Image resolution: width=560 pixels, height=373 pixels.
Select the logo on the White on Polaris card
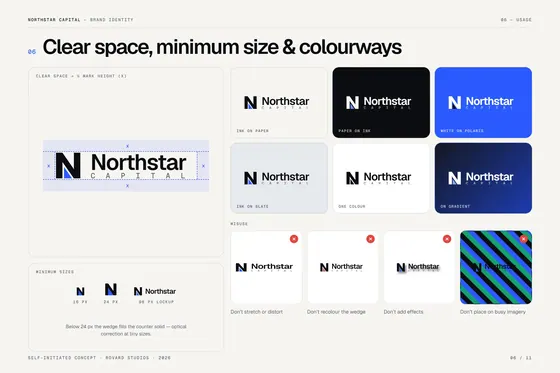coord(481,102)
